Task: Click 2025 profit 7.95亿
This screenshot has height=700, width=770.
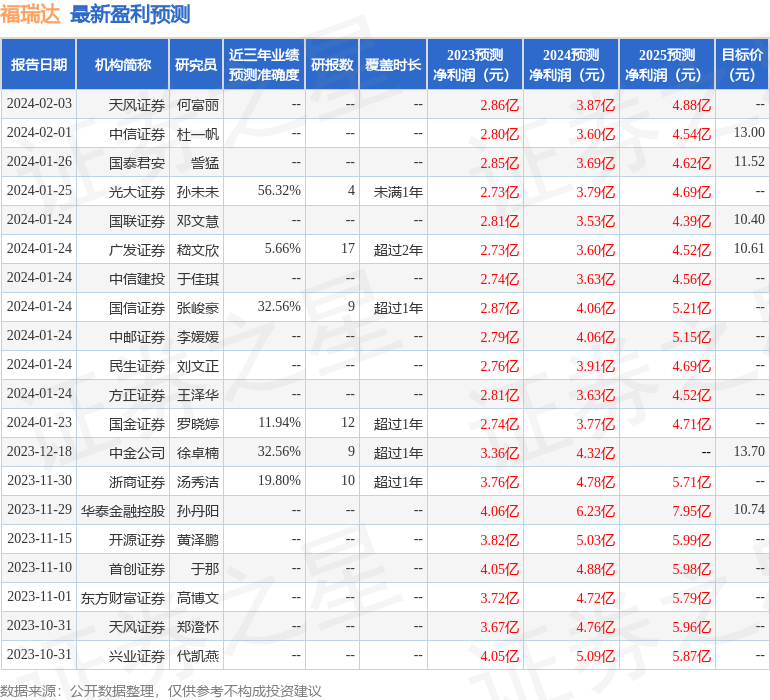Action: point(691,511)
